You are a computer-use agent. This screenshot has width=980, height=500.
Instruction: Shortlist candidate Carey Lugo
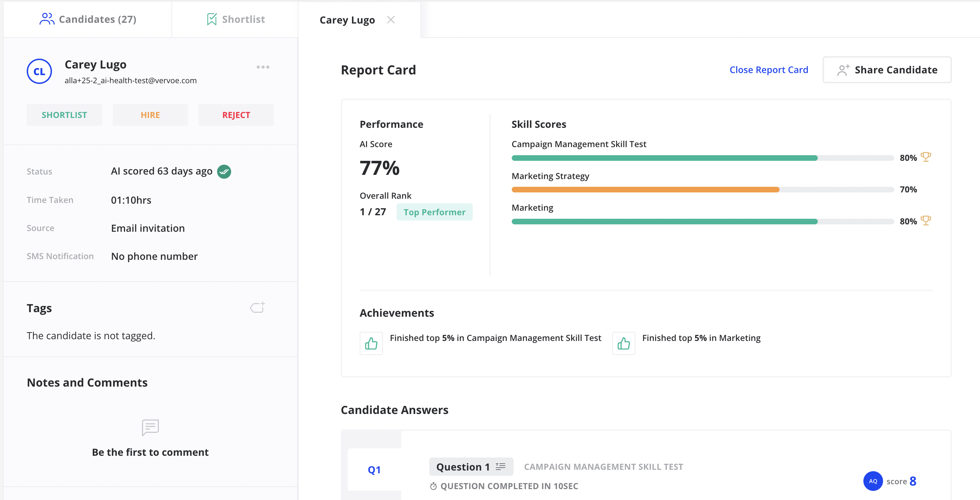[x=64, y=115]
